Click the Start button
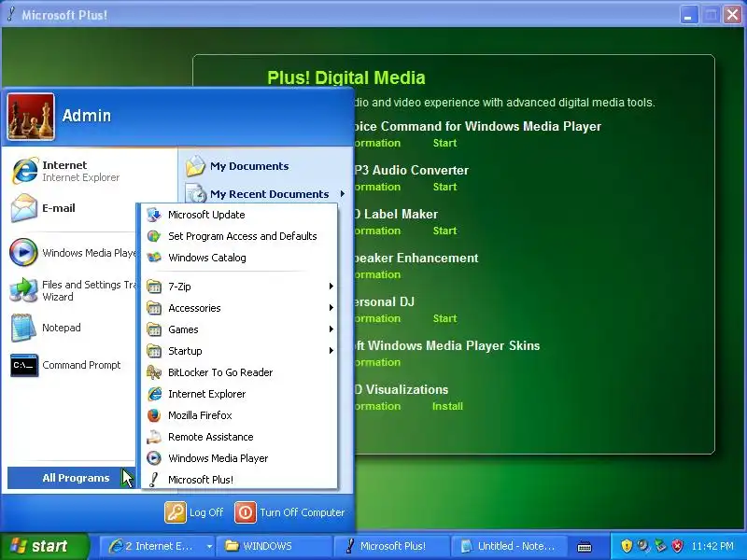 point(44,546)
